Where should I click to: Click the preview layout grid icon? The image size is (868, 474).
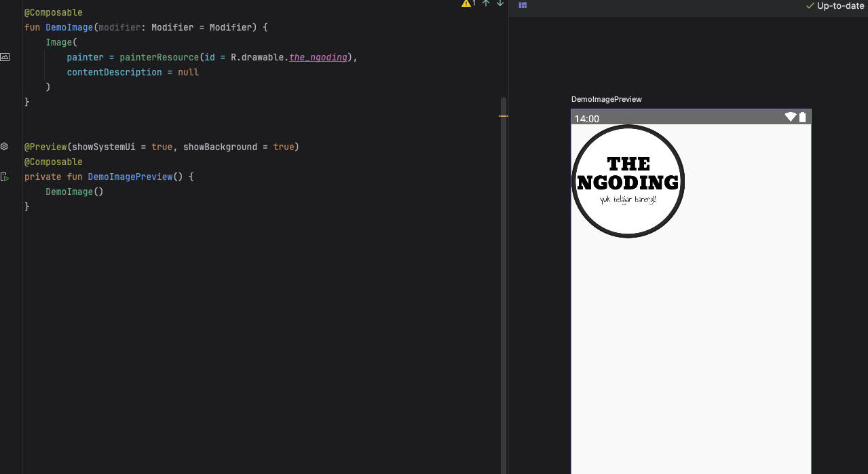click(x=523, y=5)
